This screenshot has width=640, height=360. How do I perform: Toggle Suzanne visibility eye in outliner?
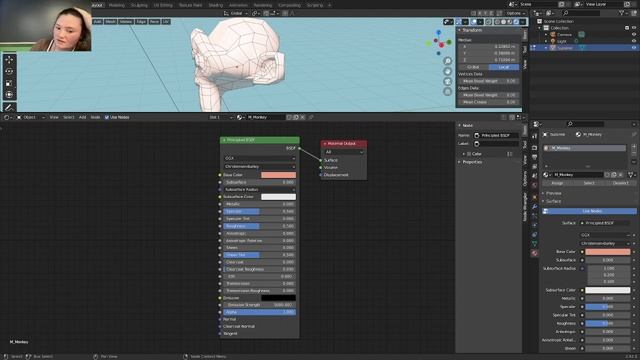(x=634, y=48)
